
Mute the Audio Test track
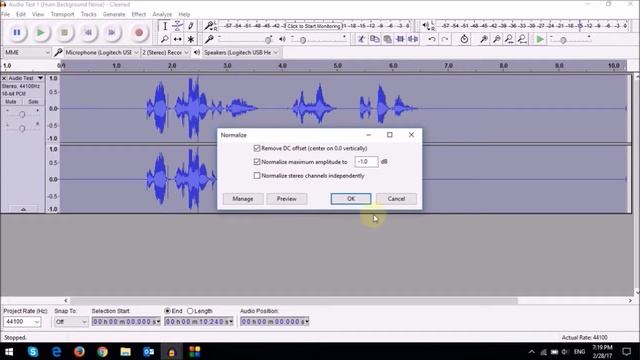tap(11, 102)
